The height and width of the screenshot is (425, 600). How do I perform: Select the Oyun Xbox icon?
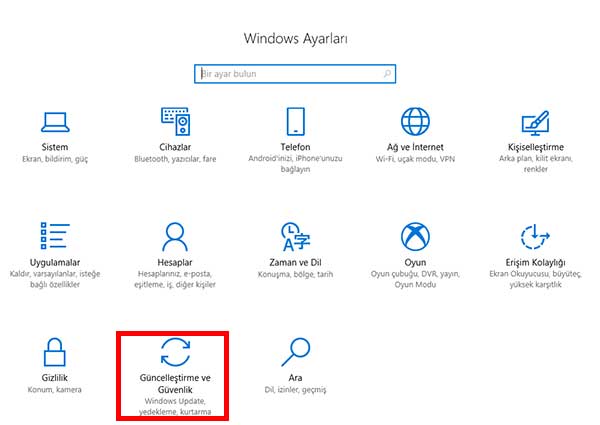tap(415, 236)
